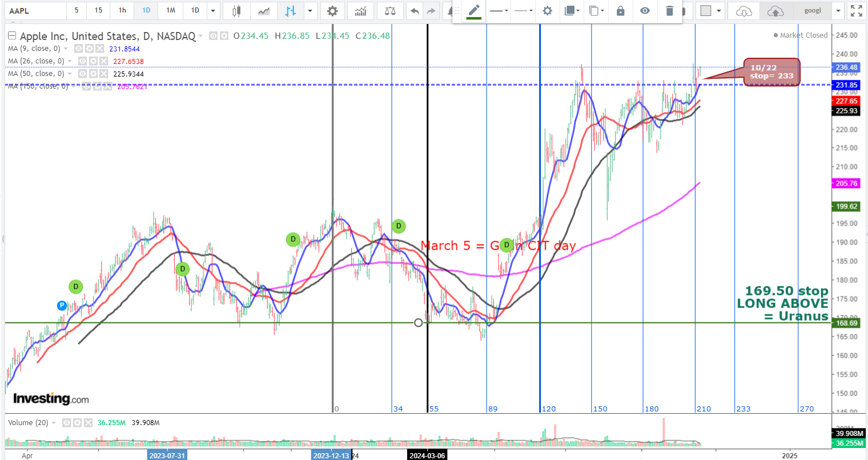Select the 15 minute timeframe

point(99,10)
